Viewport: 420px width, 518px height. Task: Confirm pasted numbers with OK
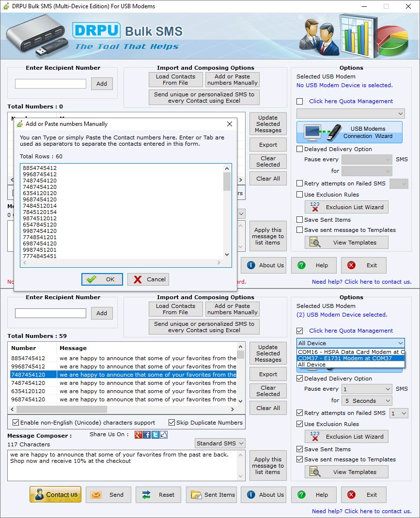coord(102,279)
